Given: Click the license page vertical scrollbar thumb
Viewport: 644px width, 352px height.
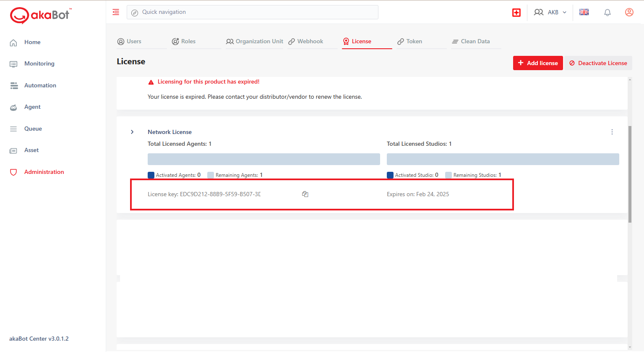Looking at the screenshot, I should (x=630, y=174).
